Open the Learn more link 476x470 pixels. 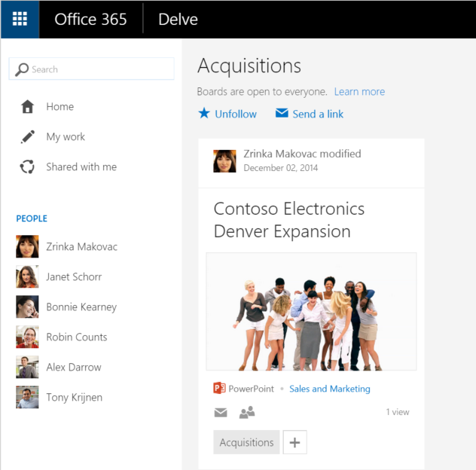359,92
